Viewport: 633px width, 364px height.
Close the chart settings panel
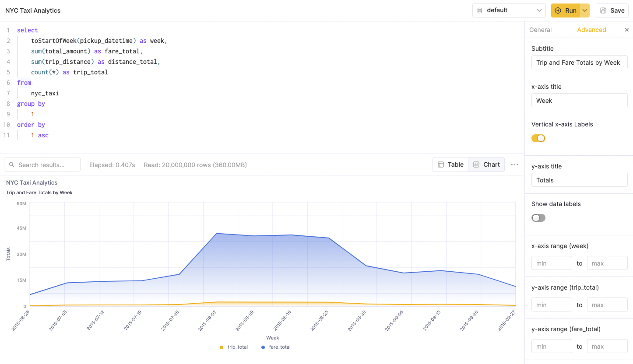coord(626,30)
